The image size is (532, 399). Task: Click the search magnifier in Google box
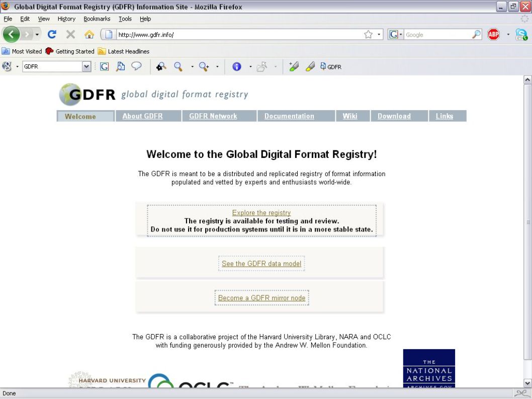pos(476,34)
